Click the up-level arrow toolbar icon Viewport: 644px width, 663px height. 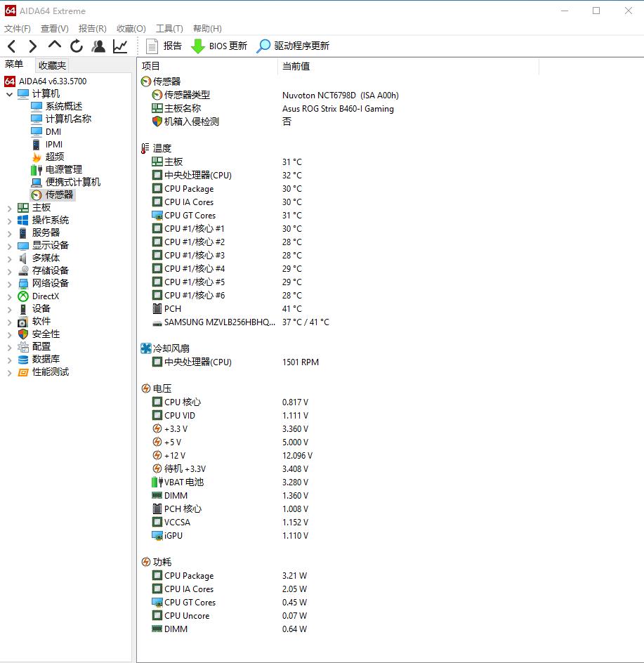click(x=55, y=45)
